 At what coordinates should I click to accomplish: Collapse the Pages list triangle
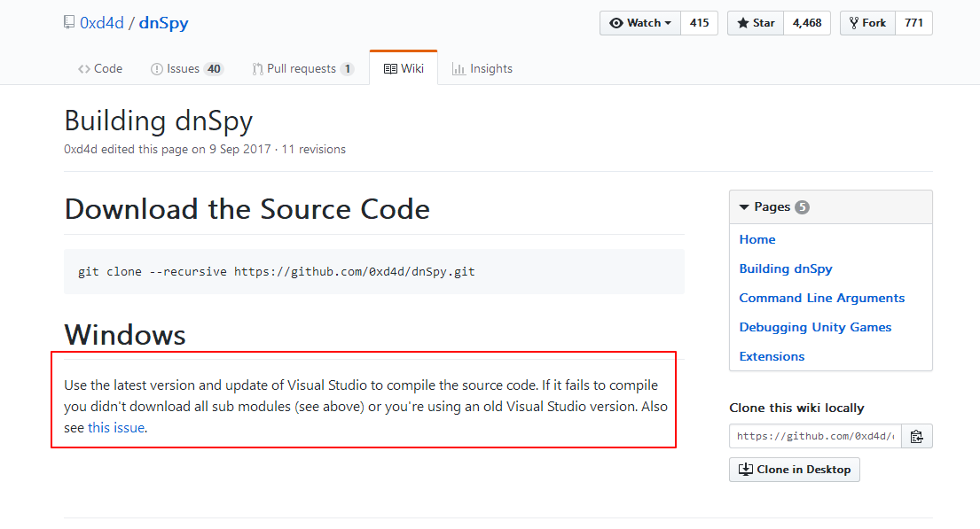(744, 207)
